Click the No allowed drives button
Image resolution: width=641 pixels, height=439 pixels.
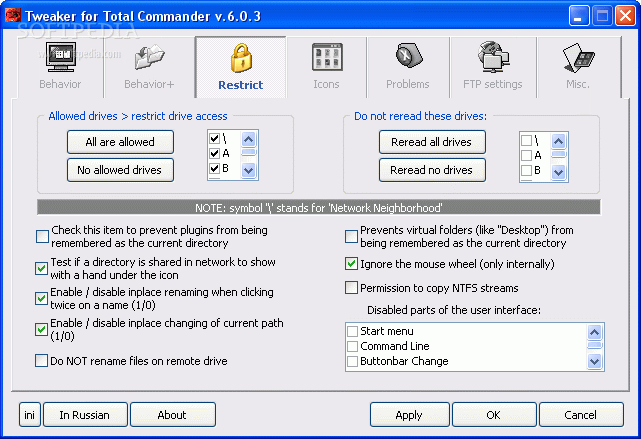coord(120,170)
